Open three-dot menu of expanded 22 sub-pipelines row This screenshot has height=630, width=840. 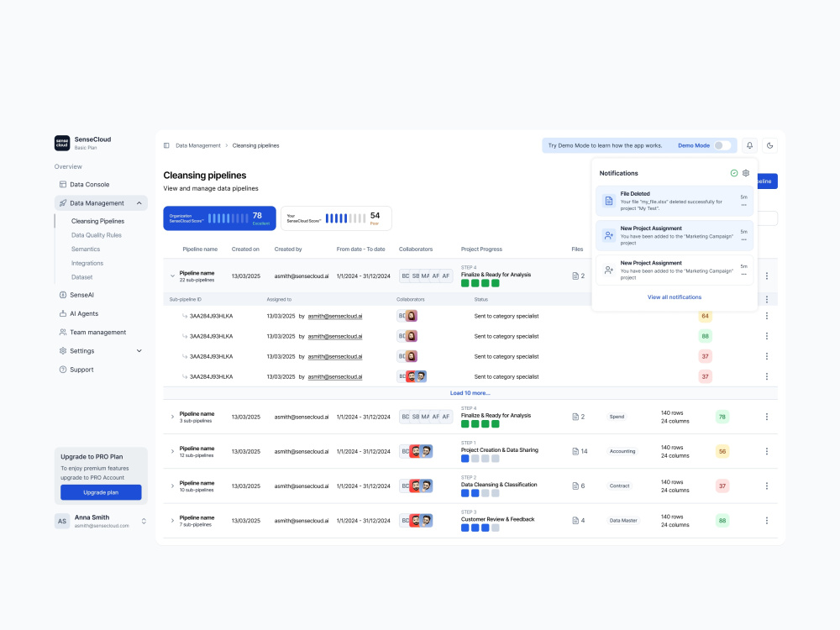coord(767,276)
